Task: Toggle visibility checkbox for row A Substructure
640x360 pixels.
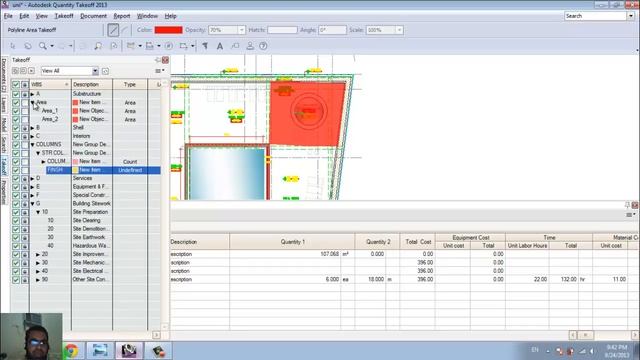Action: (16, 94)
